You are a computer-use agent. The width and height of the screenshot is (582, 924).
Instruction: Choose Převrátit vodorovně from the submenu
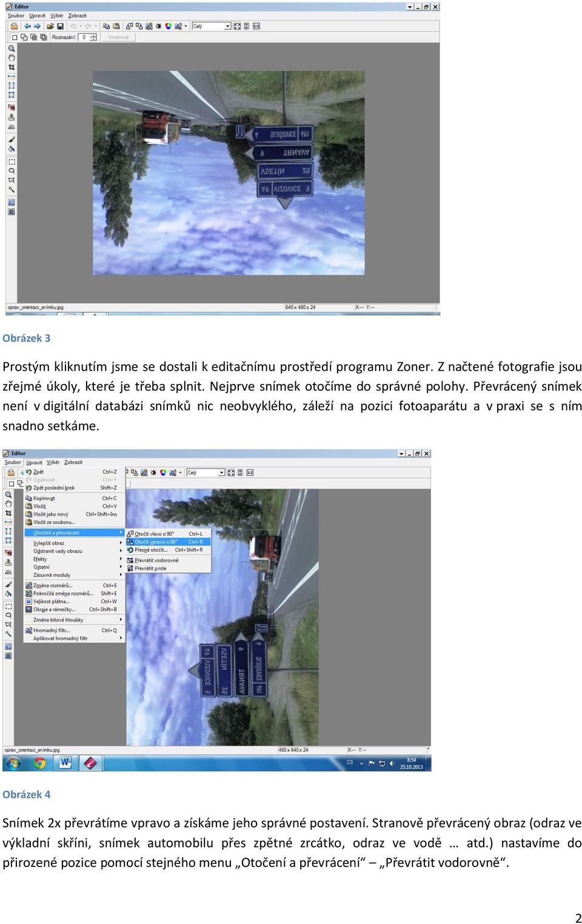pyautogui.click(x=168, y=561)
